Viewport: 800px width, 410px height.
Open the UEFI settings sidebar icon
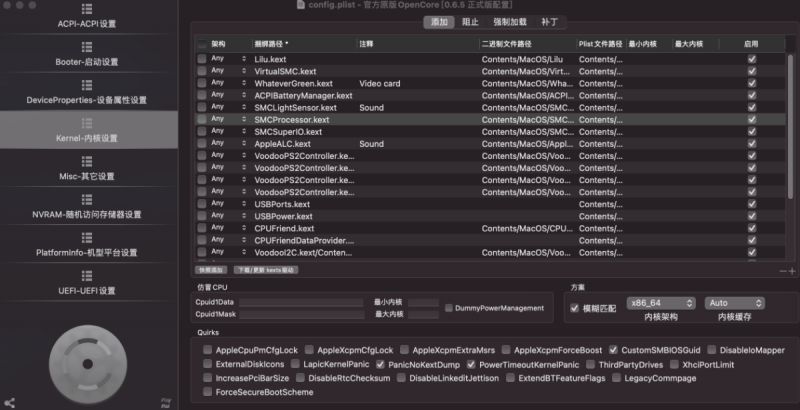[87, 276]
